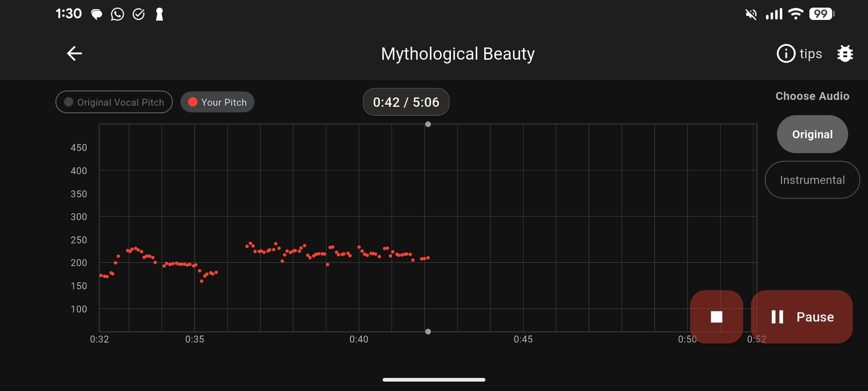Switch audio to Instrumental
868x391 pixels.
coord(812,180)
